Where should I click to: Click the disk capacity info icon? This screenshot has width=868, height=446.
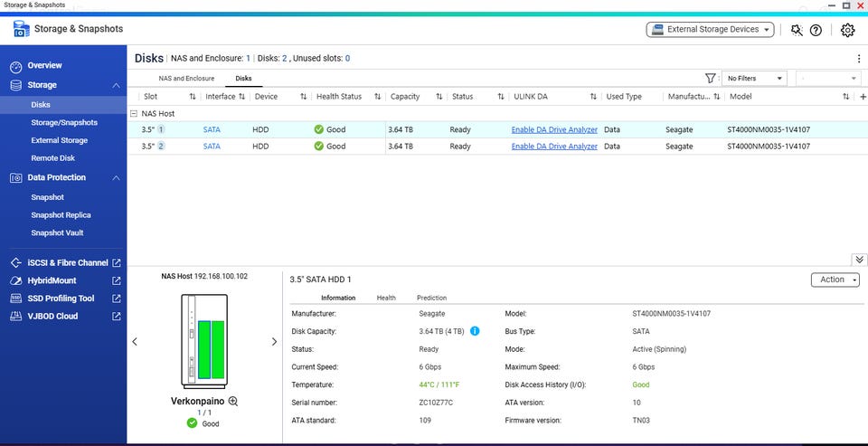(x=475, y=331)
